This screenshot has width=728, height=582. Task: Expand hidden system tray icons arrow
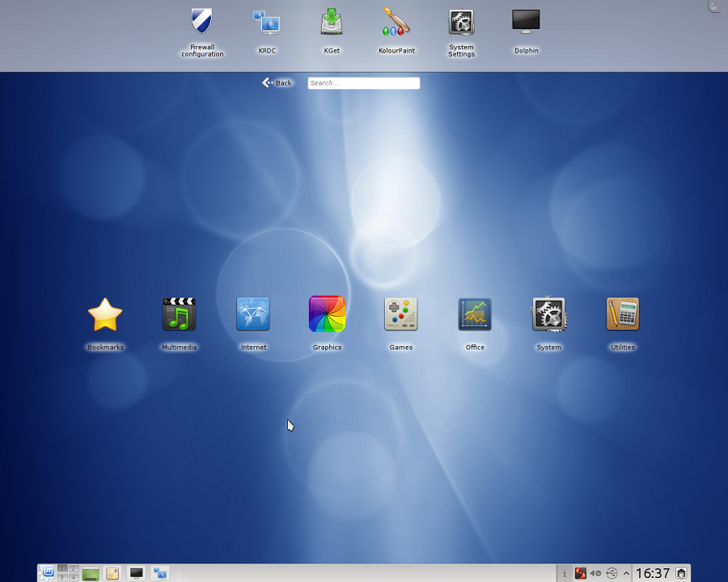coord(626,573)
